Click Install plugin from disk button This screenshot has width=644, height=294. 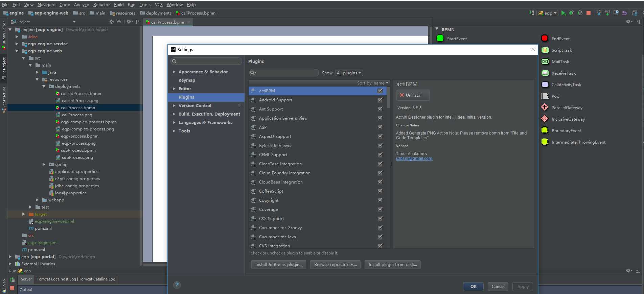(393, 264)
